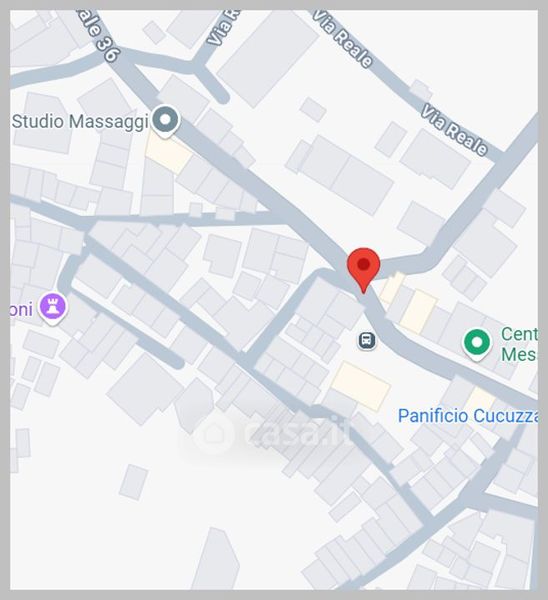548x600 pixels.
Task: Select the green Centro pin marker
Action: pyautogui.click(x=477, y=344)
